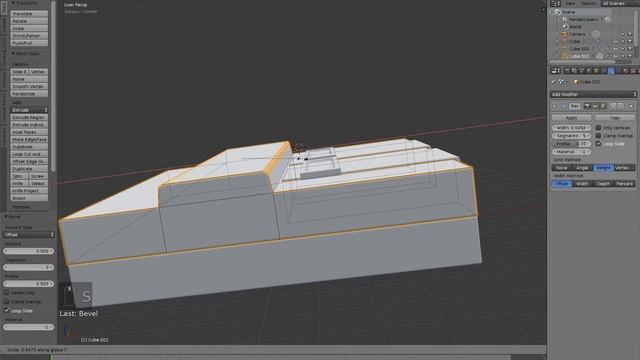Open the outliner View menu
640x360 pixels.
pyautogui.click(x=570, y=3)
